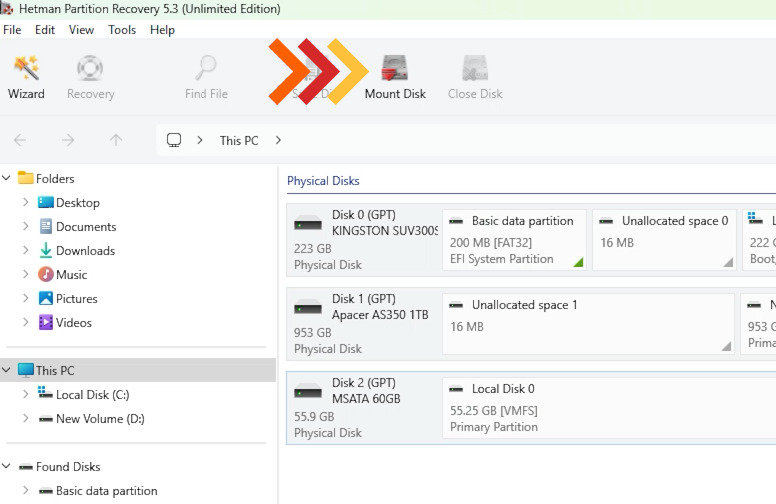The width and height of the screenshot is (776, 504).
Task: Select Disk 1 Apacer AS350 drive icon
Action: [308, 308]
